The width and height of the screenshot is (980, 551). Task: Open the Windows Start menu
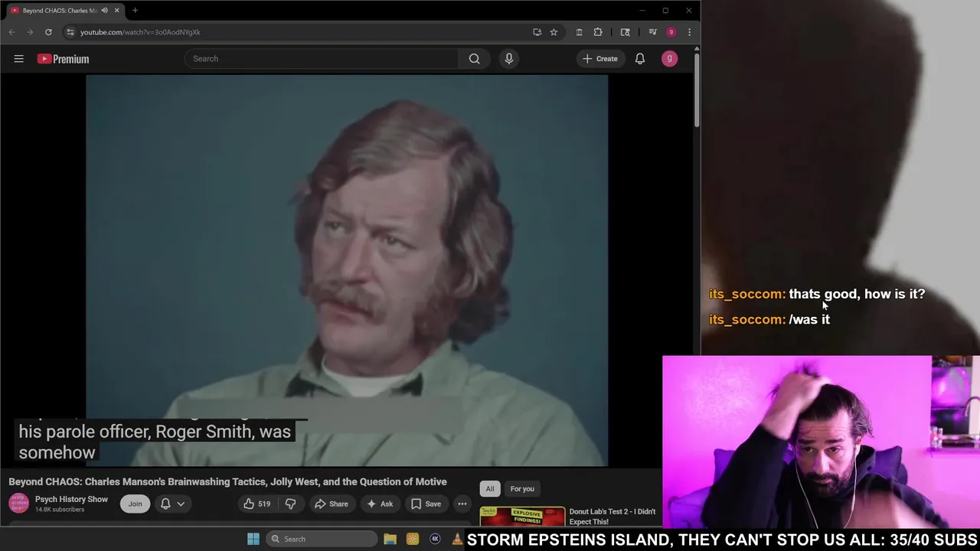click(x=253, y=539)
